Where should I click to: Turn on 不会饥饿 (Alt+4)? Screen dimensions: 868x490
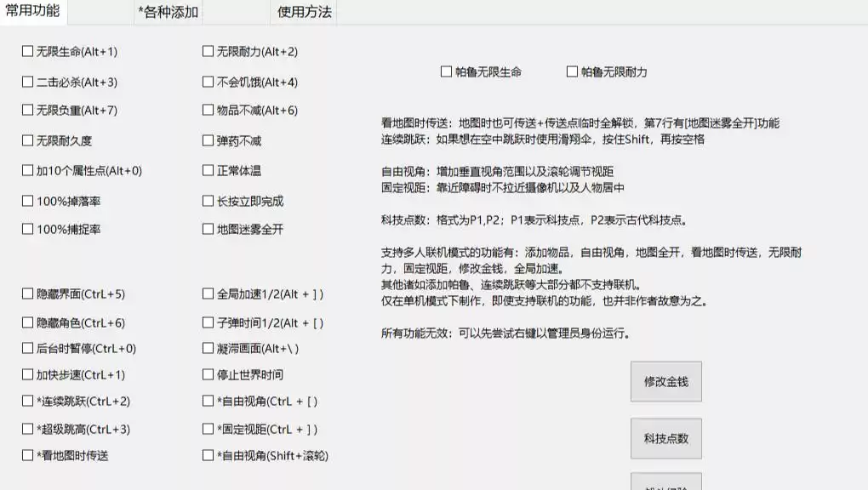[208, 83]
